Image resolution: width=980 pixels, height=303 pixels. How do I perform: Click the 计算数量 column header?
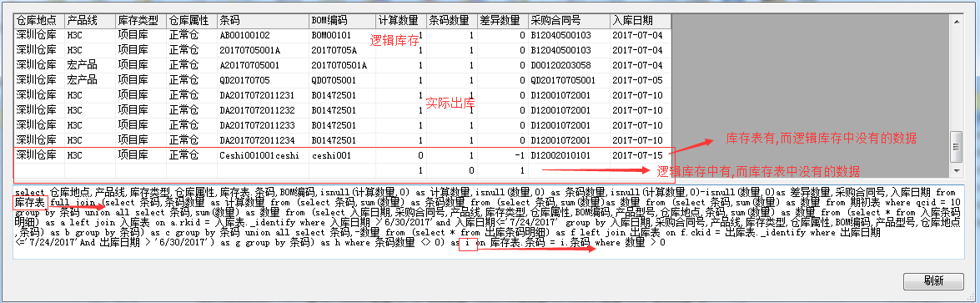(402, 21)
